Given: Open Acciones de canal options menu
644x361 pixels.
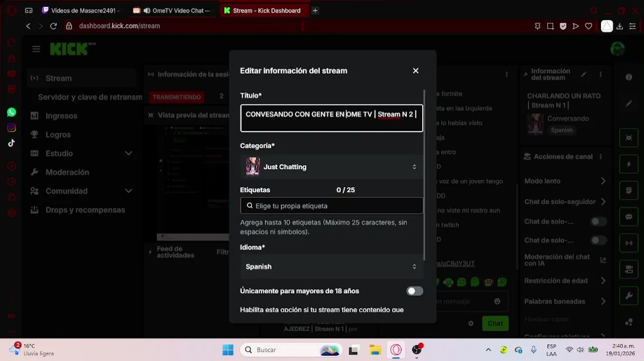Looking at the screenshot, I should (601, 157).
